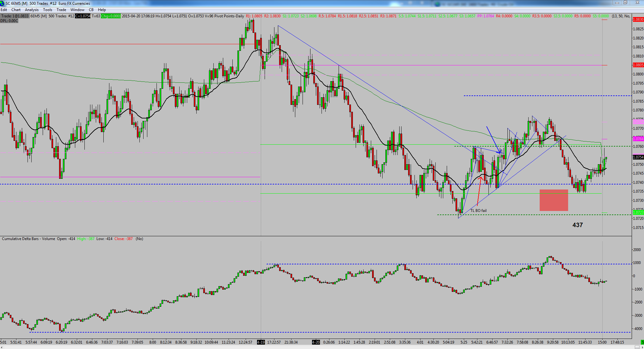Image resolution: width=644 pixels, height=349 pixels.
Task: Open the CB menu
Action: point(91,10)
